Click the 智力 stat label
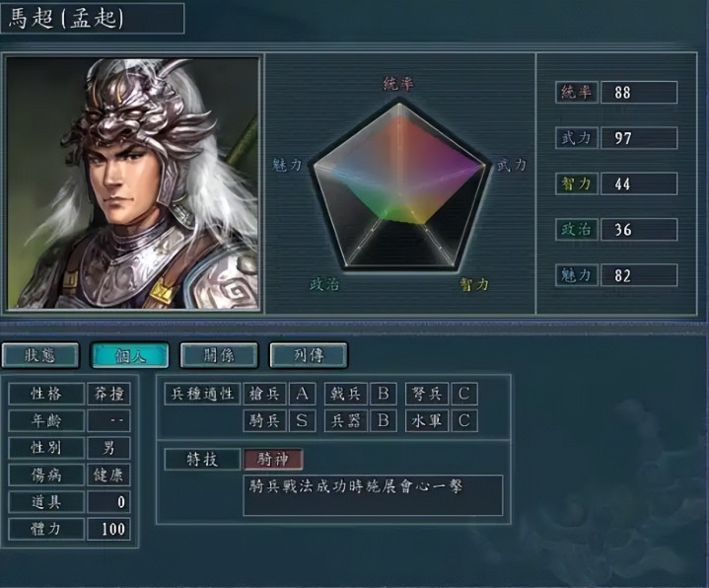Screen dimensions: 709x588 (x=577, y=184)
